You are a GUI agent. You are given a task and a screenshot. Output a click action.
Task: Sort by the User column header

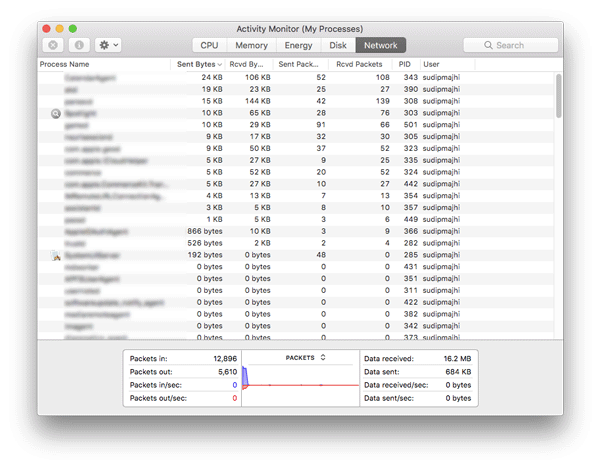click(x=447, y=64)
